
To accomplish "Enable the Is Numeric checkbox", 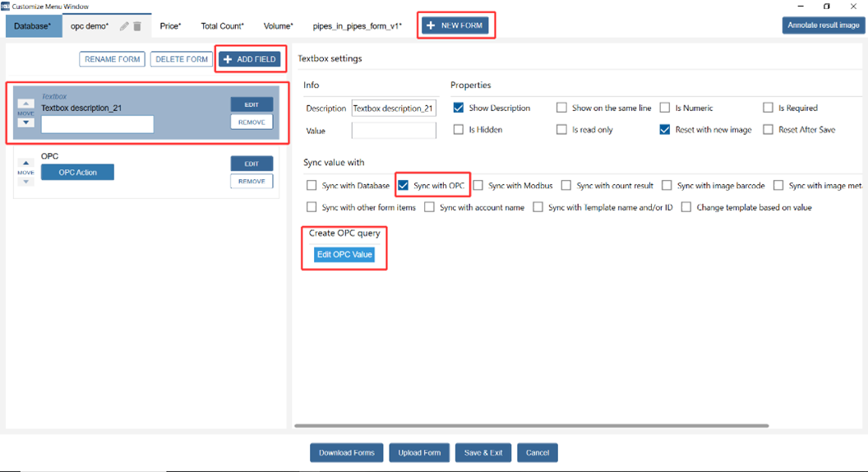I will coord(665,108).
